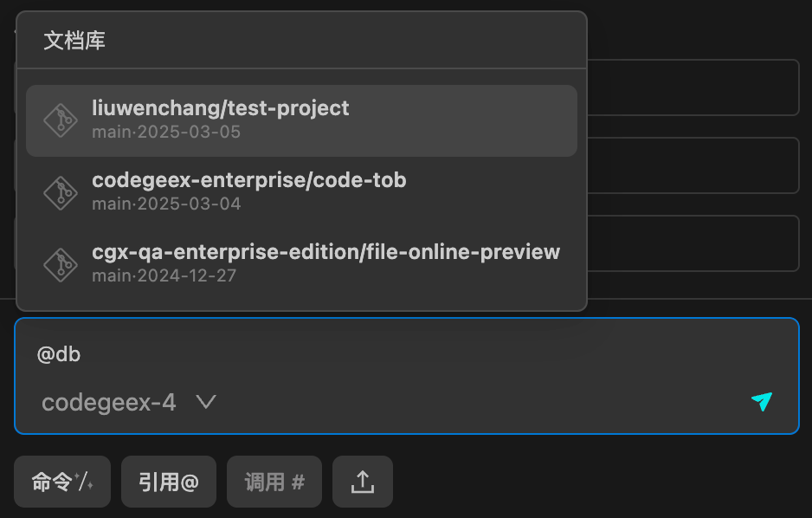The height and width of the screenshot is (518, 812).
Task: Select liuwenchang/test-project repository entry
Action: coord(301,120)
